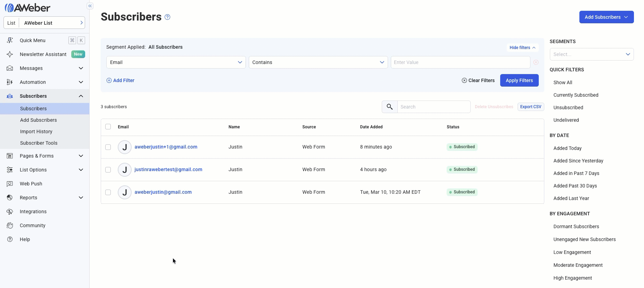Image resolution: width=644 pixels, height=288 pixels.
Task: Select checkbox for justinrawebertest@gmail.com
Action: point(108,170)
